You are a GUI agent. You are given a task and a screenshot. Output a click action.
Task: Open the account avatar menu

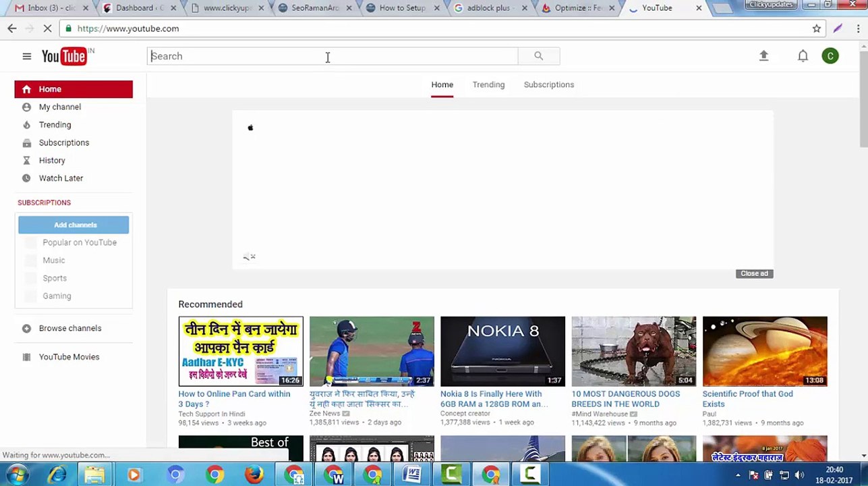(830, 56)
